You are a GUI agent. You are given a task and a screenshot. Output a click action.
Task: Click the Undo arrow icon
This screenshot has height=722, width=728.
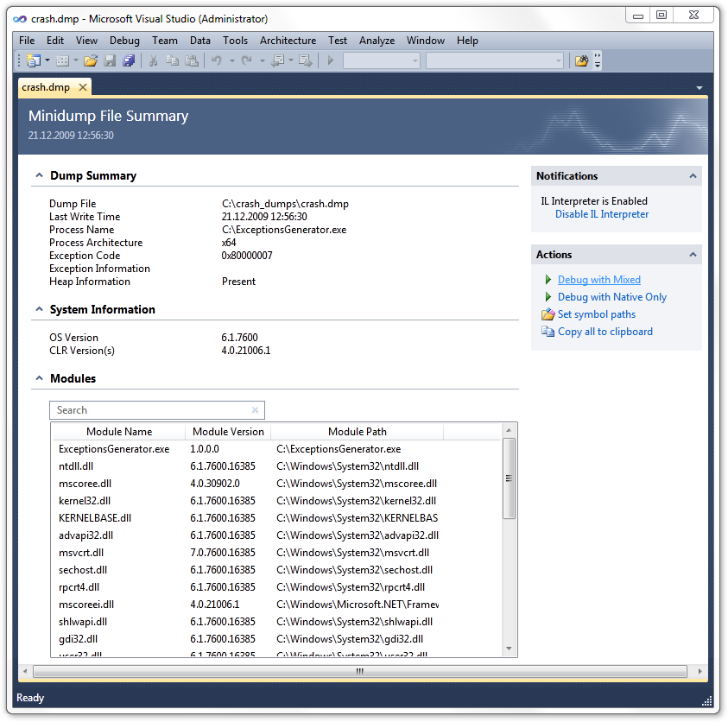(217, 60)
